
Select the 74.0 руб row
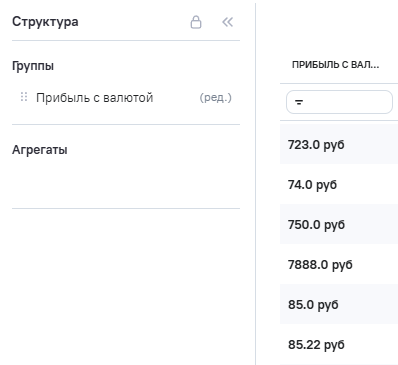click(x=339, y=184)
